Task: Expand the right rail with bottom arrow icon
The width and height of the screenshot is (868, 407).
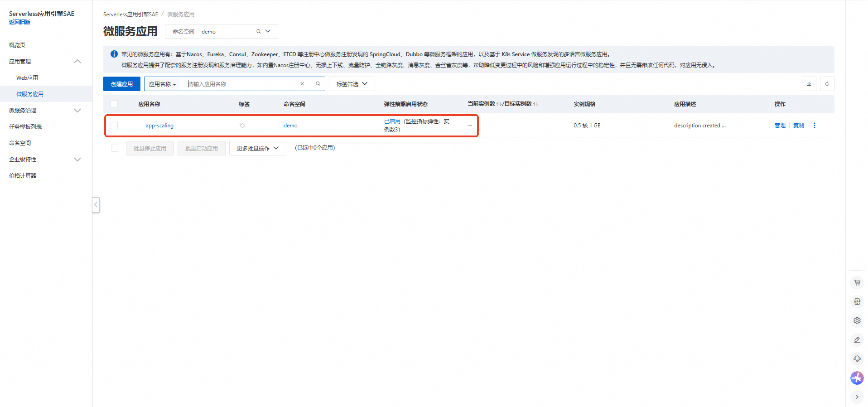Action: 857,397
